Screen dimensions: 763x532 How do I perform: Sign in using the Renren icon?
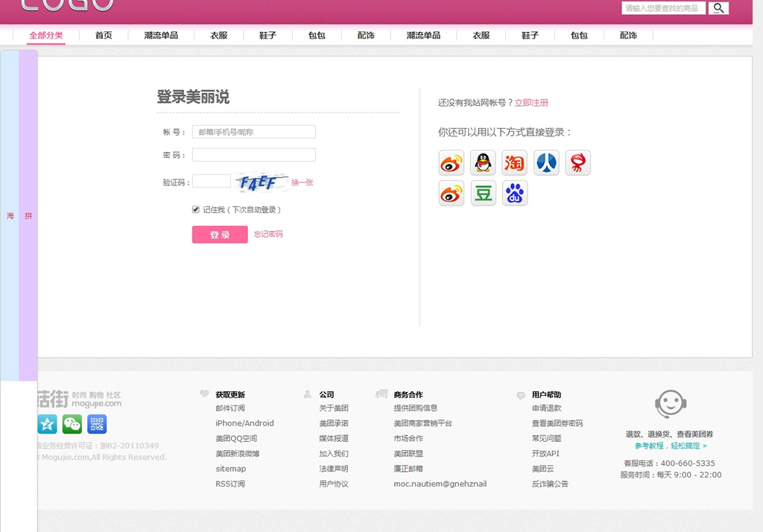pyautogui.click(x=546, y=162)
